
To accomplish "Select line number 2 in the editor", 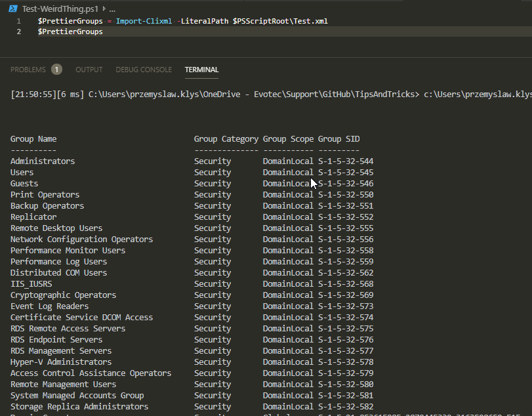I will point(18,31).
